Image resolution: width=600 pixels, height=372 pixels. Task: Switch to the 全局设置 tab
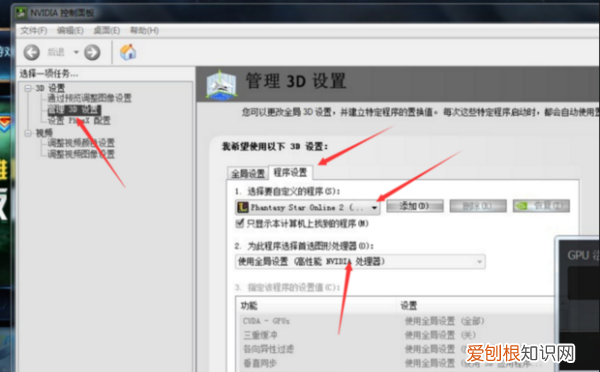tap(248, 174)
